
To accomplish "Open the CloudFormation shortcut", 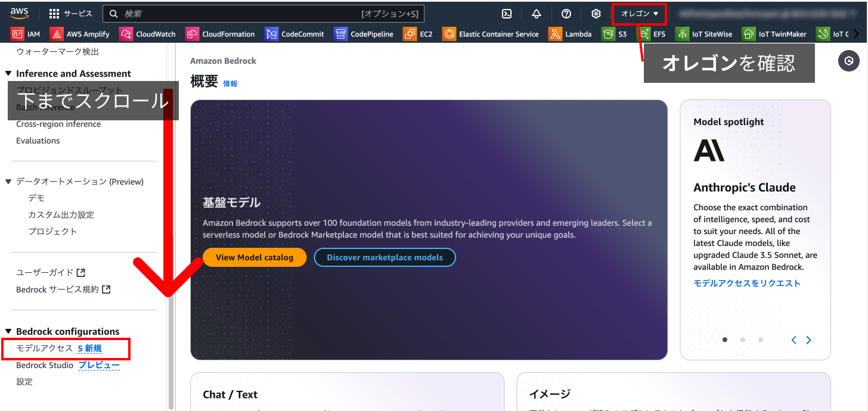I will pyautogui.click(x=220, y=34).
